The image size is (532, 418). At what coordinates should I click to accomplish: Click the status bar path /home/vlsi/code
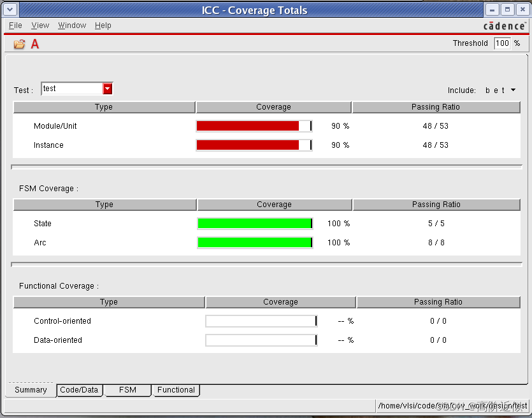(452, 406)
